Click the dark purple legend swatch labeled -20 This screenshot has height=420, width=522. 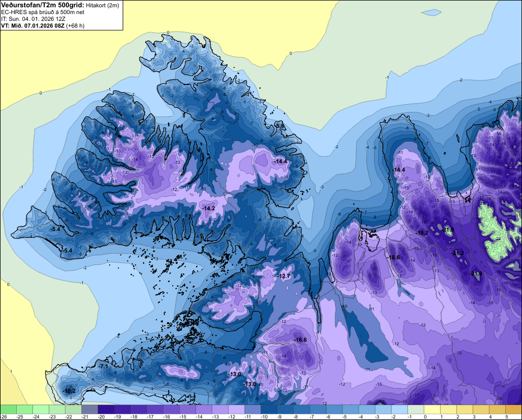(106, 409)
